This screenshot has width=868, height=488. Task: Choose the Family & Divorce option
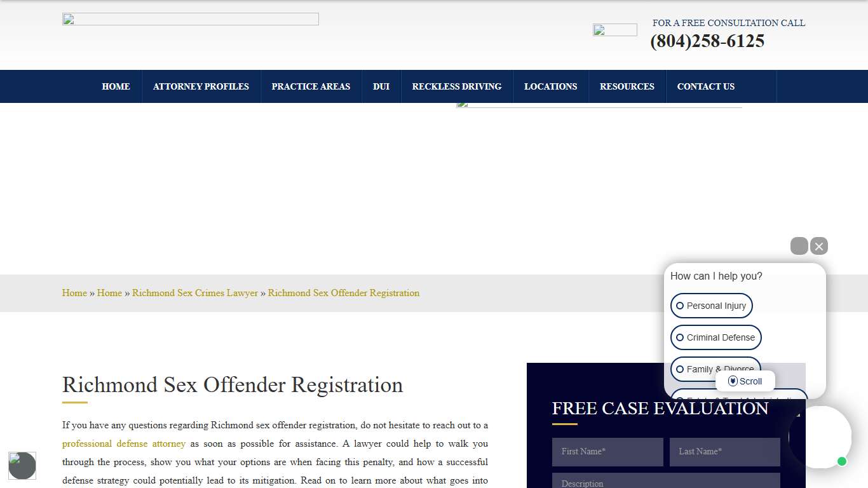click(715, 369)
